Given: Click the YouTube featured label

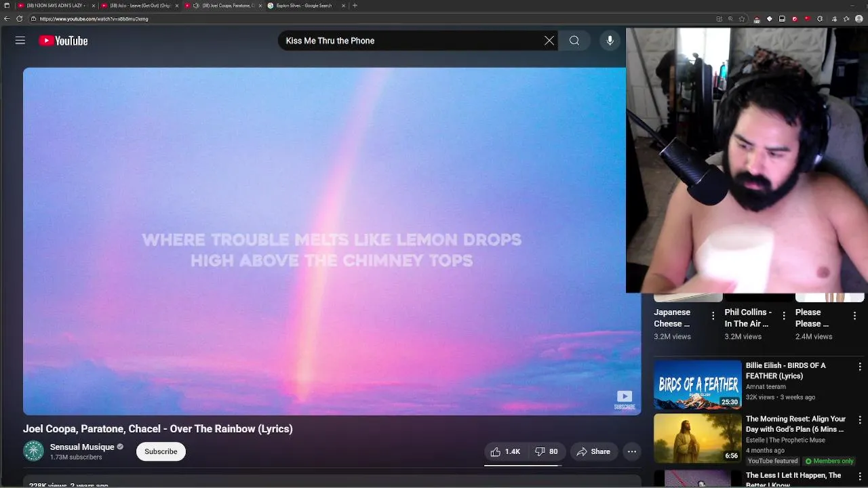Looking at the screenshot, I should coord(772,461).
